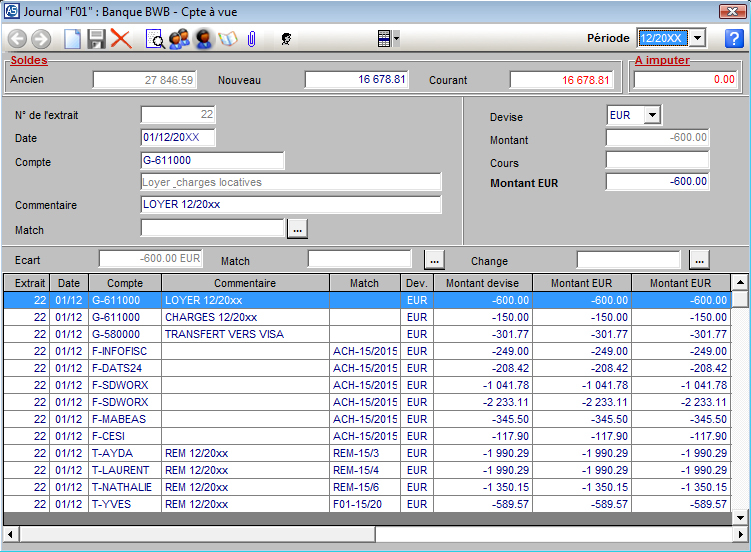Open the open-book icon in toolbar
751x552 pixels.
228,39
